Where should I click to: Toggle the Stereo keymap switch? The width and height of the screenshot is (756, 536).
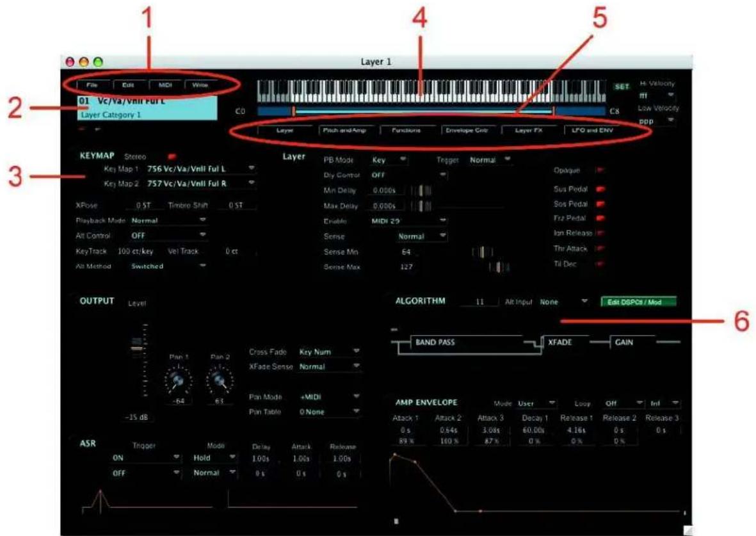pos(172,157)
